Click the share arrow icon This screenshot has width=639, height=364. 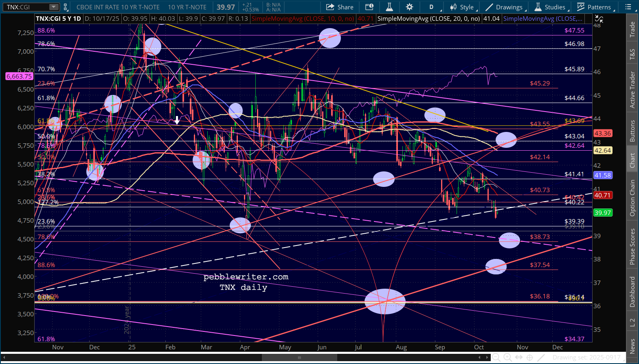tap(330, 7)
